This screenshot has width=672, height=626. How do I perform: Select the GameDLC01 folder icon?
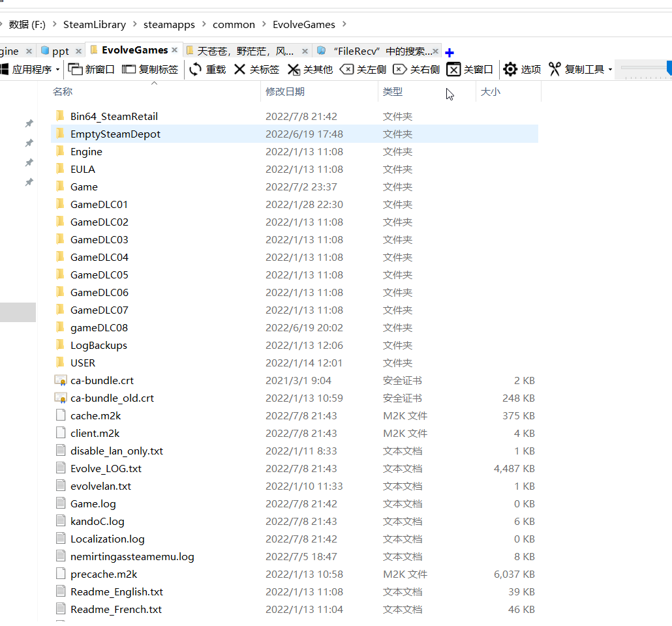coord(60,203)
